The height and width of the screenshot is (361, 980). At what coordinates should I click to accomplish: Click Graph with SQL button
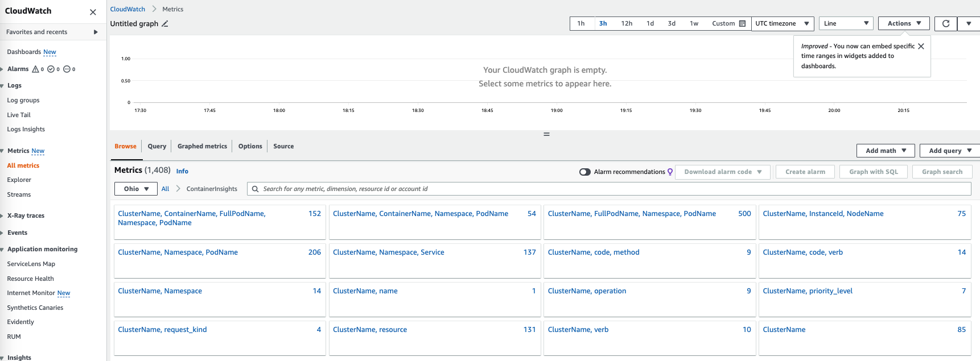[874, 172]
